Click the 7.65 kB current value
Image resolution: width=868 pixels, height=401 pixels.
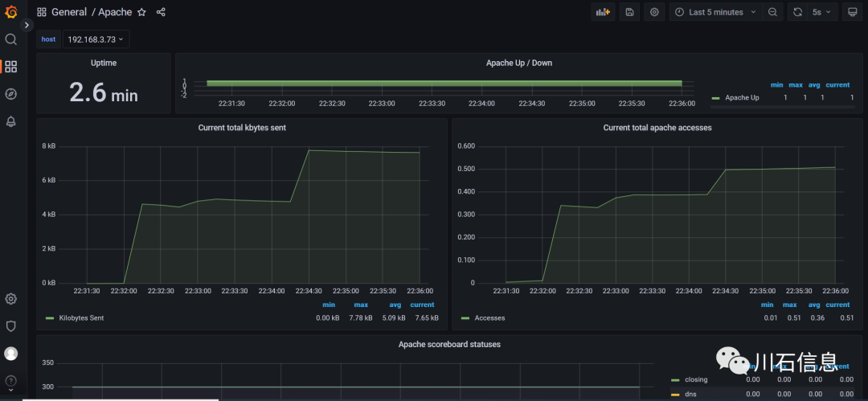coord(427,318)
